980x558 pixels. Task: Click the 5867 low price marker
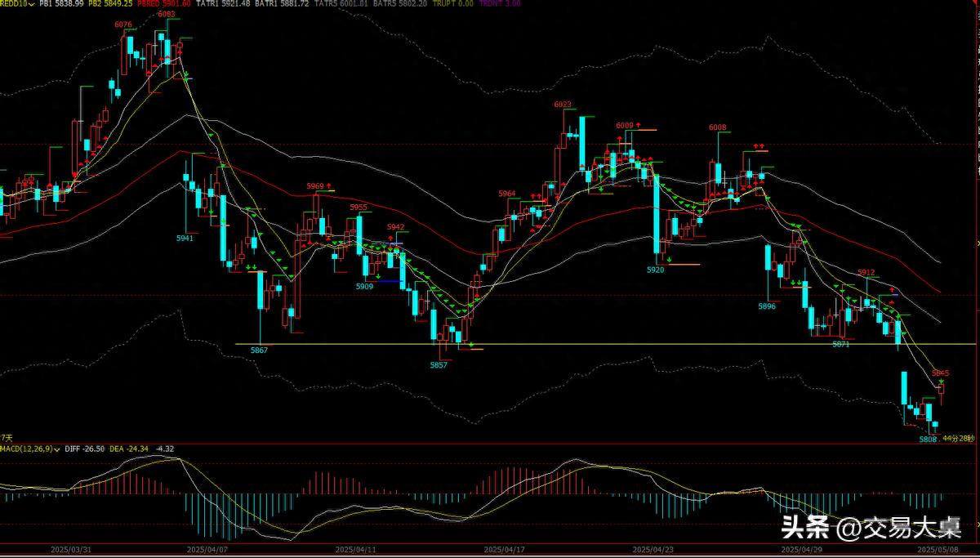(x=260, y=350)
